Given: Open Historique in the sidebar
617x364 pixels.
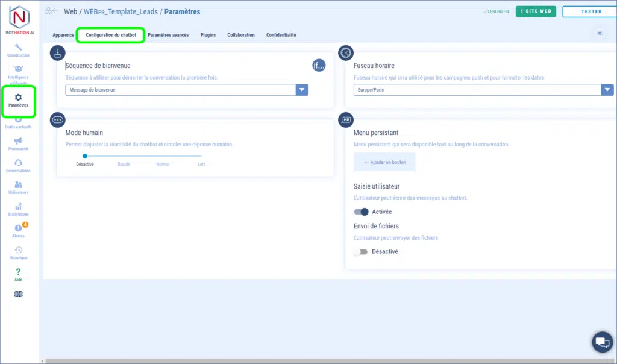Looking at the screenshot, I should [18, 253].
